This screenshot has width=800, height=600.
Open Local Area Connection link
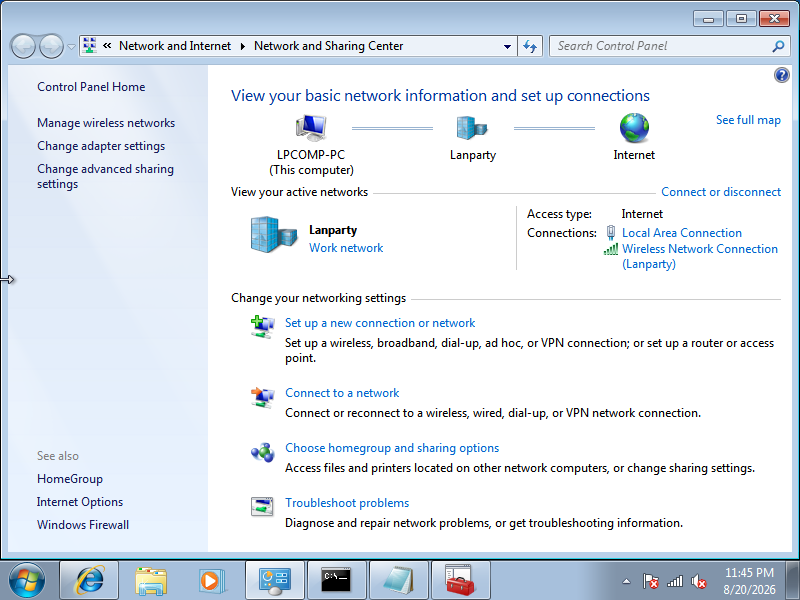coord(682,233)
